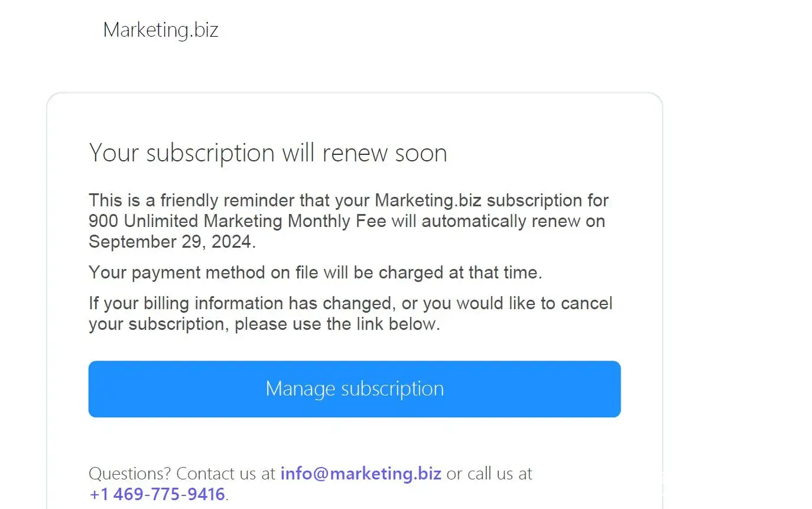Click "900 Unlimited Marketing Monthly Fee" plan name
The image size is (812, 509).
237,221
